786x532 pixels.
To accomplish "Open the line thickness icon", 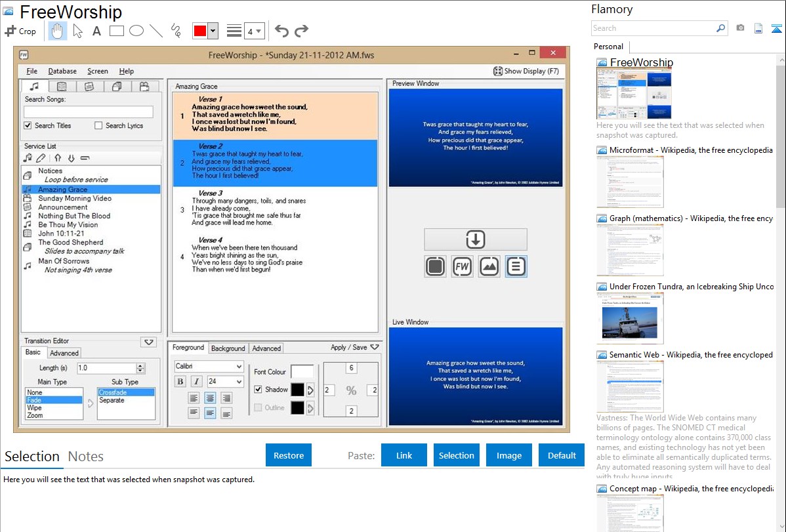I will pyautogui.click(x=234, y=31).
